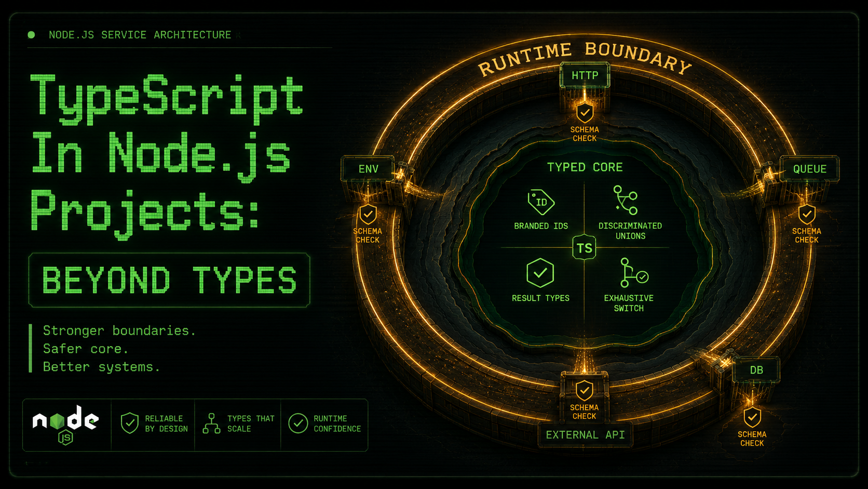This screenshot has height=489, width=868.
Task: Click the green status dot near Node.js Service Architecture
Action: tap(31, 35)
